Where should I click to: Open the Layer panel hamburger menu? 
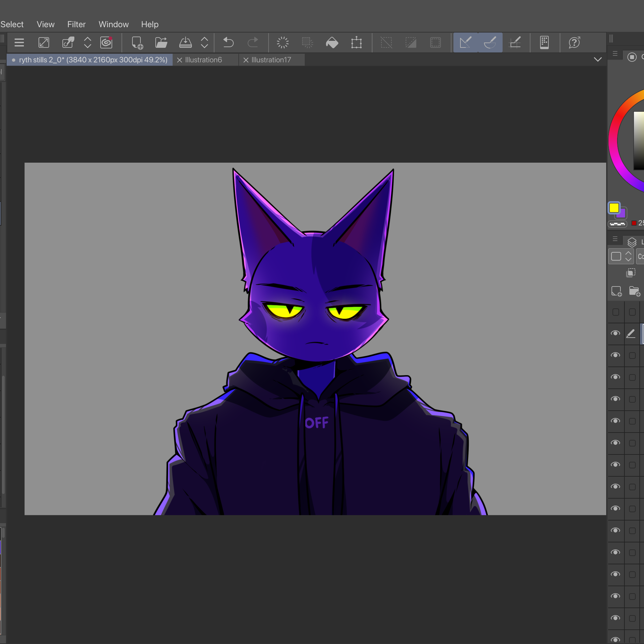(615, 239)
